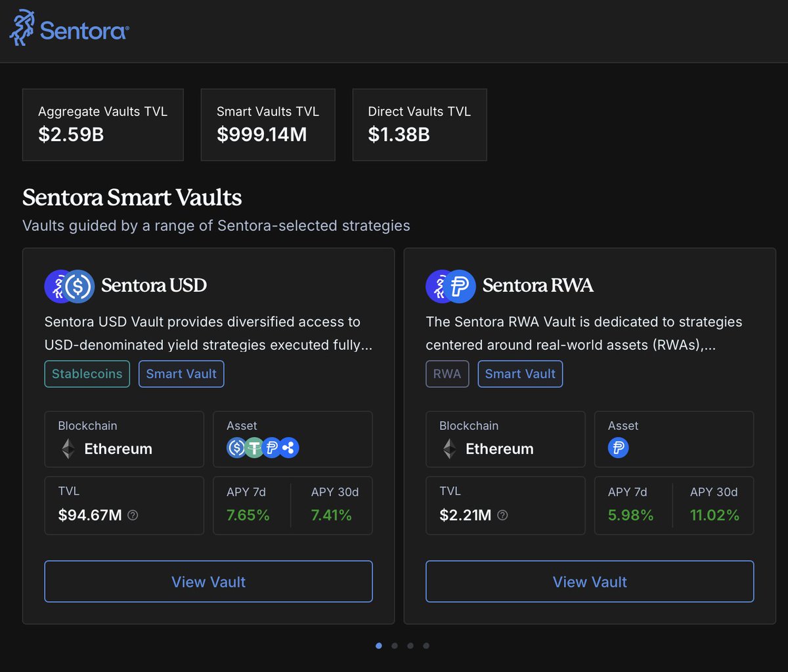Viewport: 788px width, 672px height.
Task: Click the 7.41% APY 30d value
Action: (x=332, y=515)
